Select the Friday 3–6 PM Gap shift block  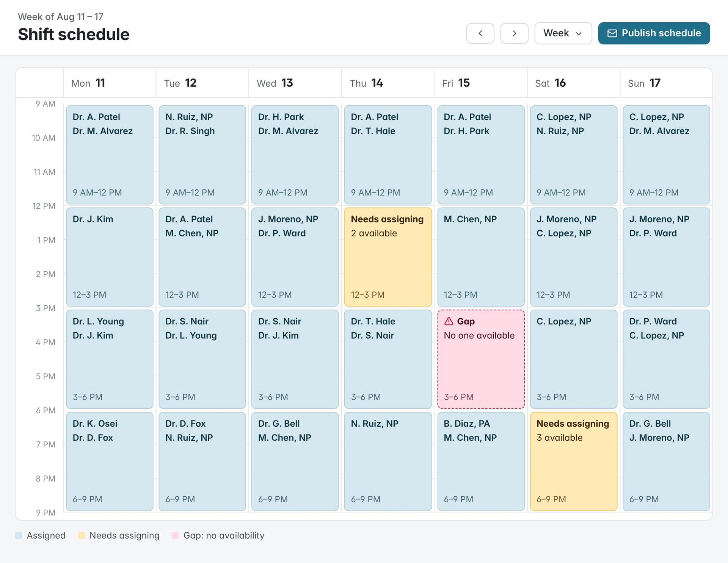pos(481,359)
